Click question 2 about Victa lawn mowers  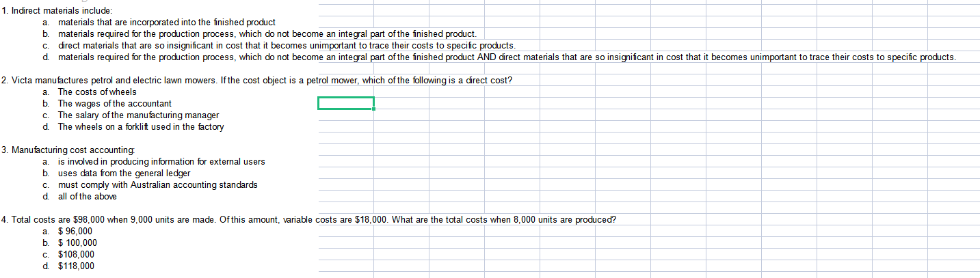pyautogui.click(x=257, y=81)
